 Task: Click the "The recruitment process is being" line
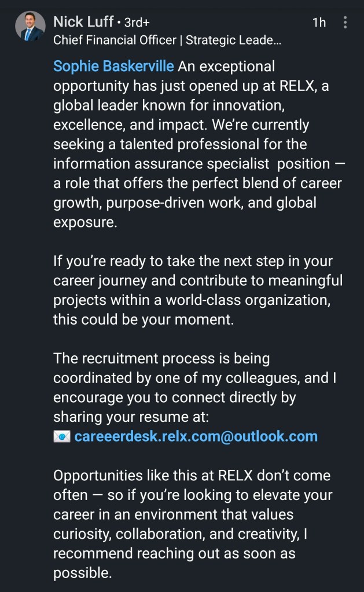pos(161,358)
